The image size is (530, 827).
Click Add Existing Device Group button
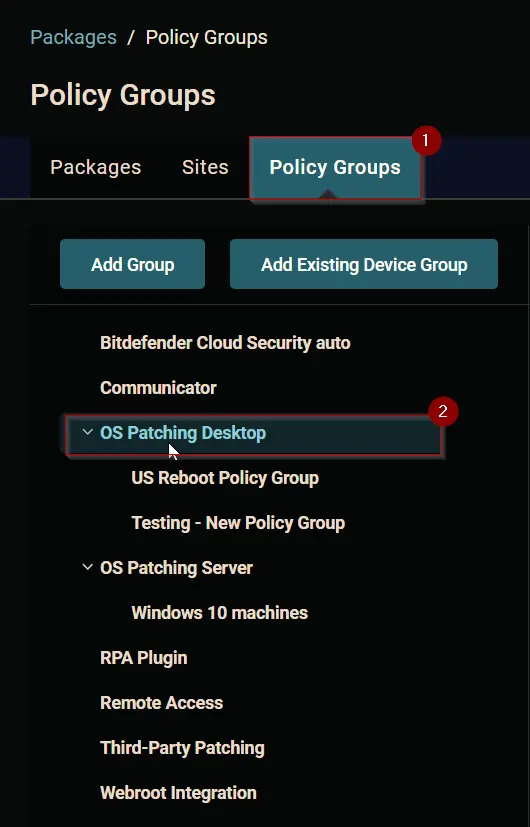pyautogui.click(x=364, y=264)
